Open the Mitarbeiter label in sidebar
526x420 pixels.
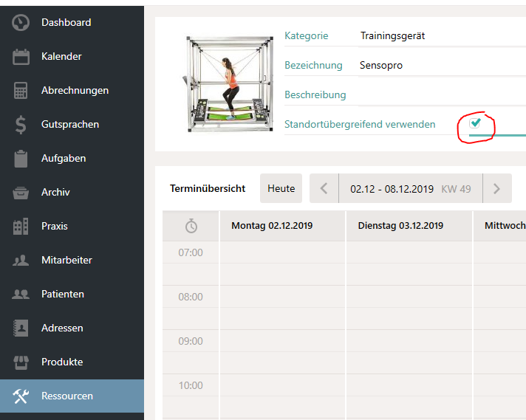pos(66,260)
